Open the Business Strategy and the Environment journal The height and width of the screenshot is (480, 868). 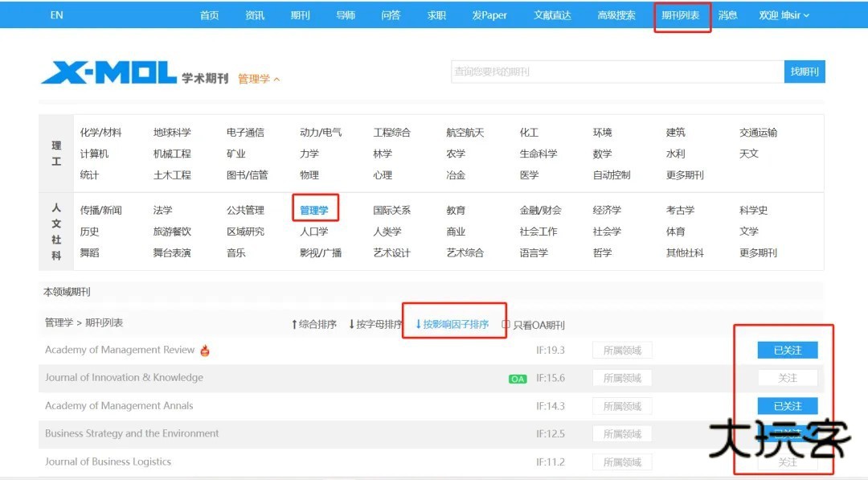[x=132, y=433]
